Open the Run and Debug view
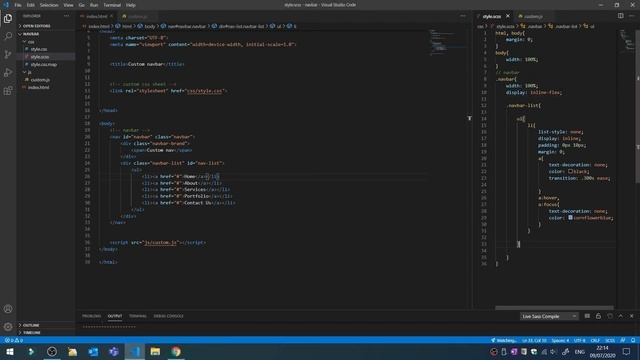The width and height of the screenshot is (640, 360). pyautogui.click(x=8, y=73)
